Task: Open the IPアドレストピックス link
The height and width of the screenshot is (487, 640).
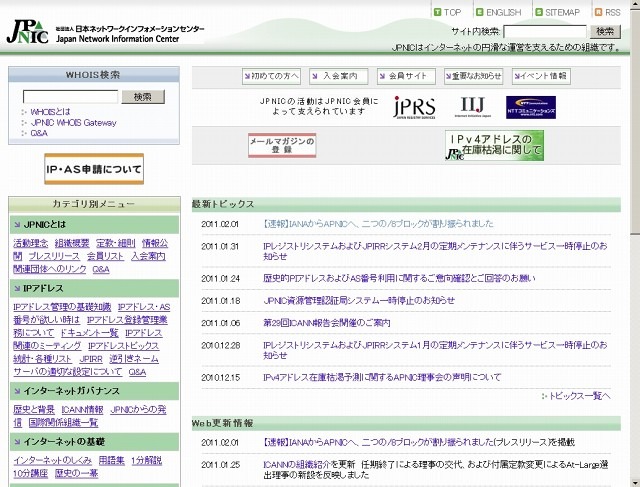Action: coord(124,346)
